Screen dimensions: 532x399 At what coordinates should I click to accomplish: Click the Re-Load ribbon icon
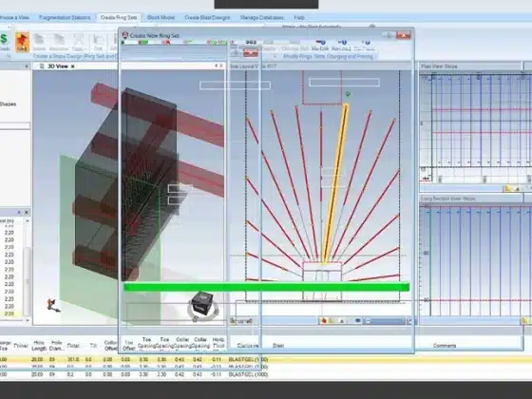click(x=341, y=46)
